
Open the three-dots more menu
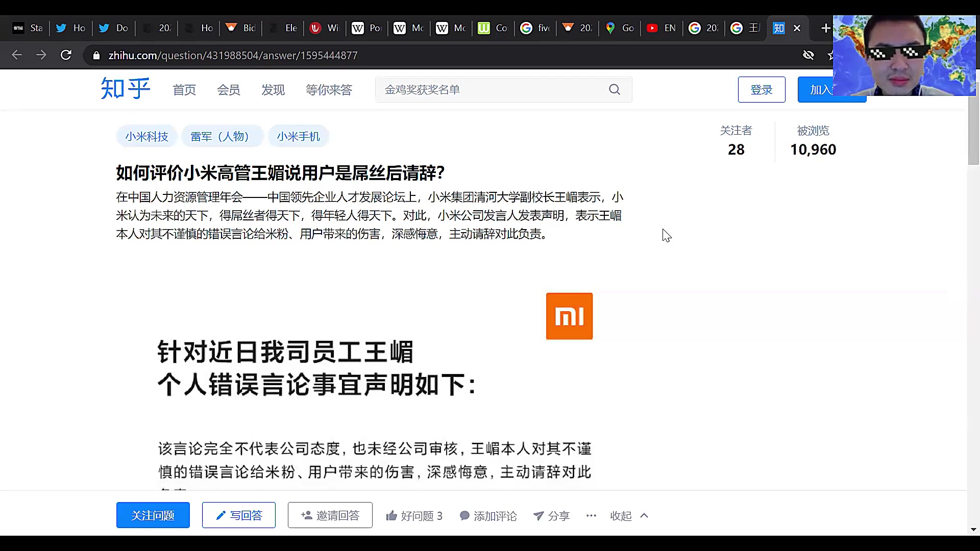coord(591,516)
